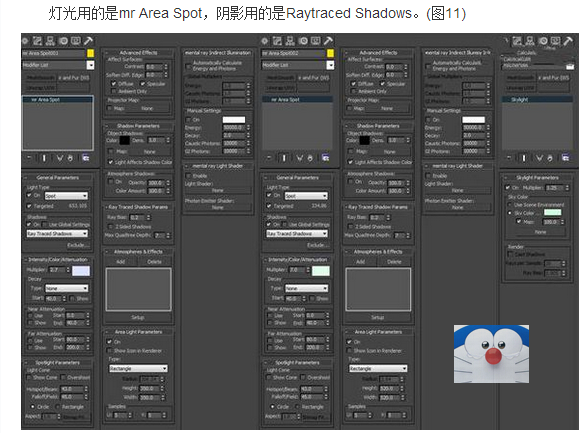Open Hierarchy tab icon in Skylight panel
Screen dimensions: 579x433
pyautogui.click(x=530, y=41)
